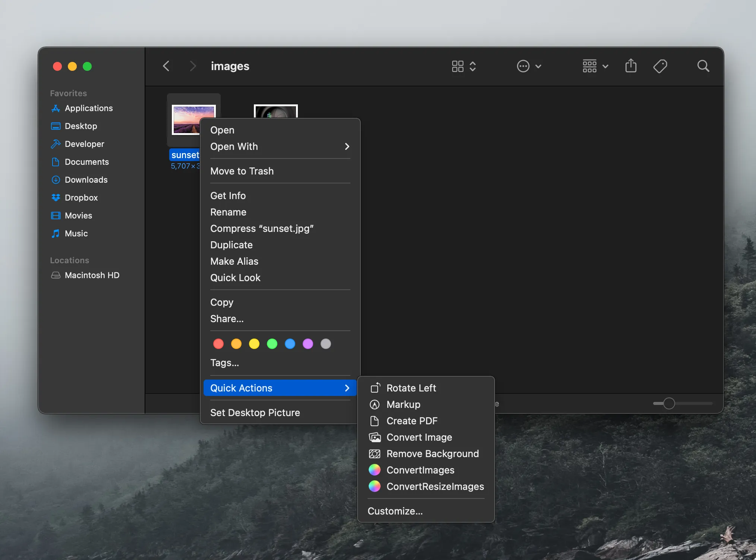This screenshot has width=756, height=560.
Task: Select the icon view layout control
Action: [x=458, y=66]
